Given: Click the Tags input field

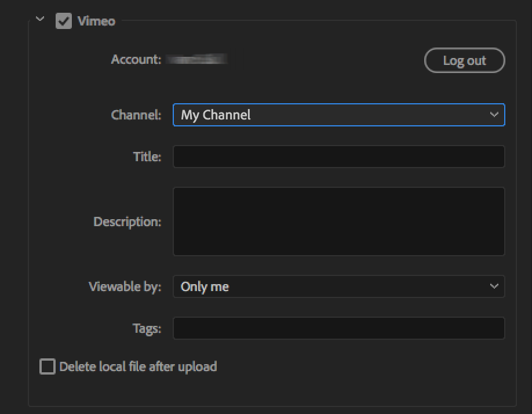Looking at the screenshot, I should 339,328.
